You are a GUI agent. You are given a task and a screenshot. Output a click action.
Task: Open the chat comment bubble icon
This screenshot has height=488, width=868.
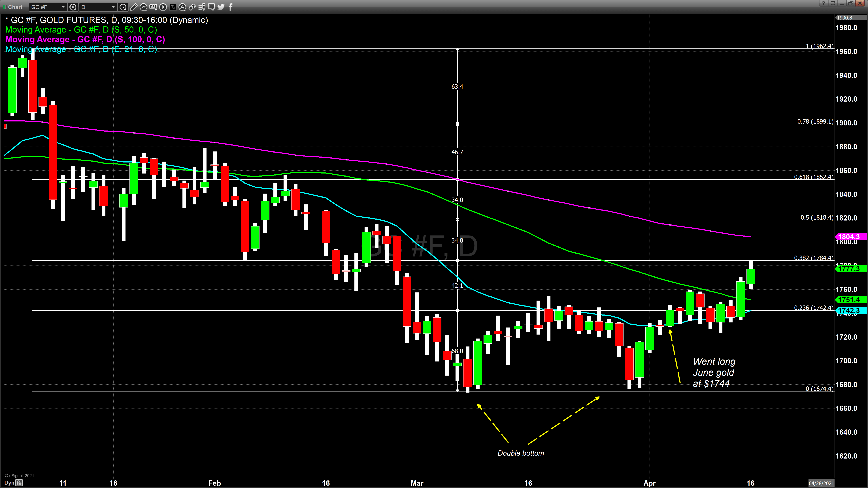[x=212, y=7]
